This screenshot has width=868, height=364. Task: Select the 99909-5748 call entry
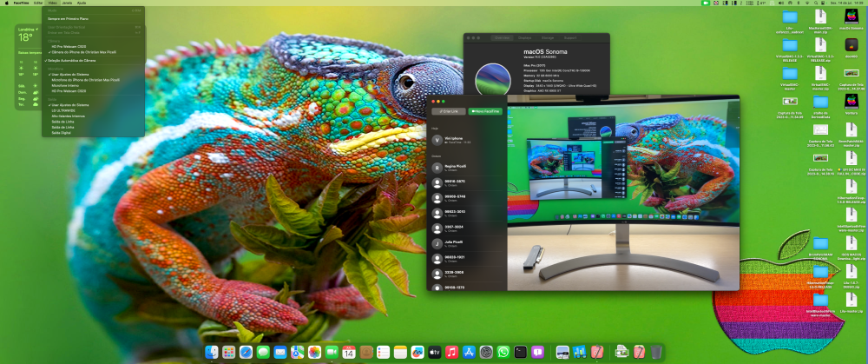(467, 198)
